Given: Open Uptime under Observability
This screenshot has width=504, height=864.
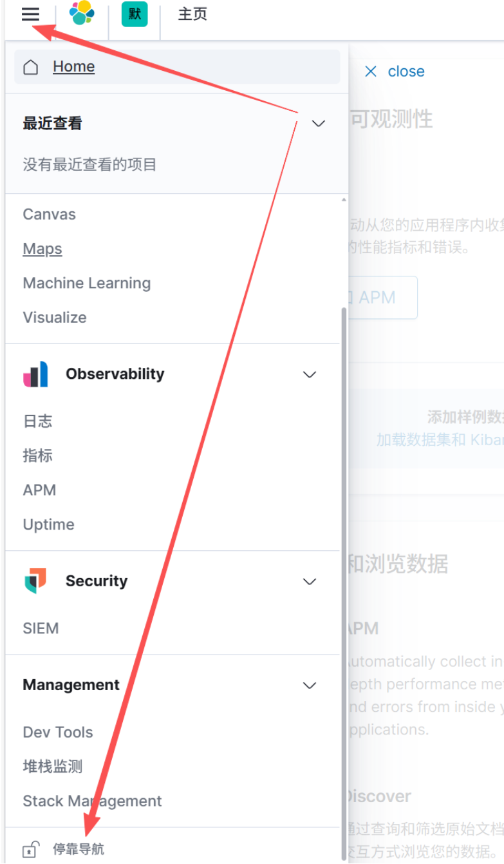Looking at the screenshot, I should [x=49, y=524].
